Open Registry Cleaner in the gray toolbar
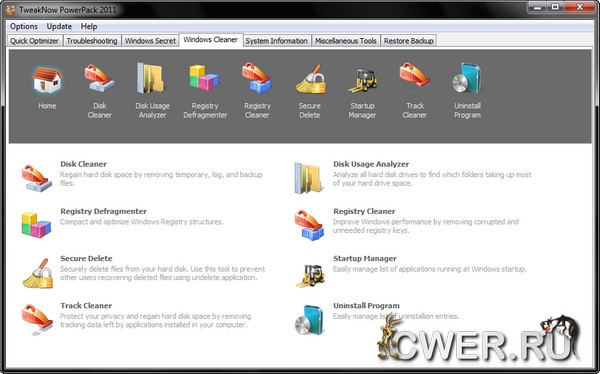This screenshot has height=374, width=600. pyautogui.click(x=257, y=78)
